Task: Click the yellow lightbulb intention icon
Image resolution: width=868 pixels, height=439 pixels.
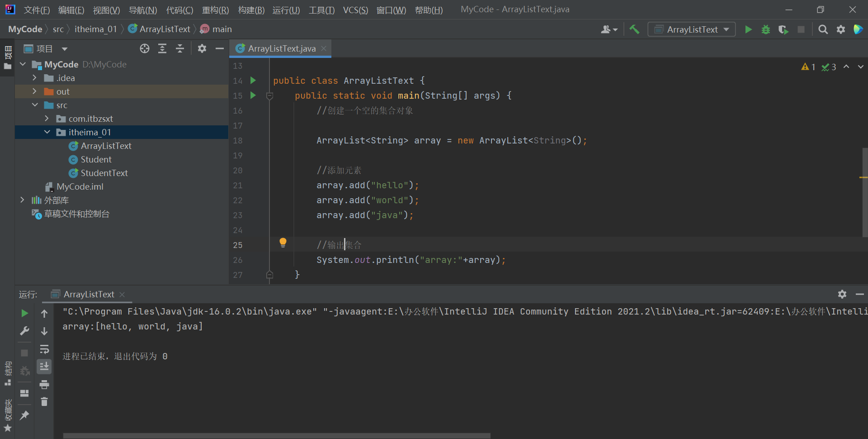Action: coord(283,243)
